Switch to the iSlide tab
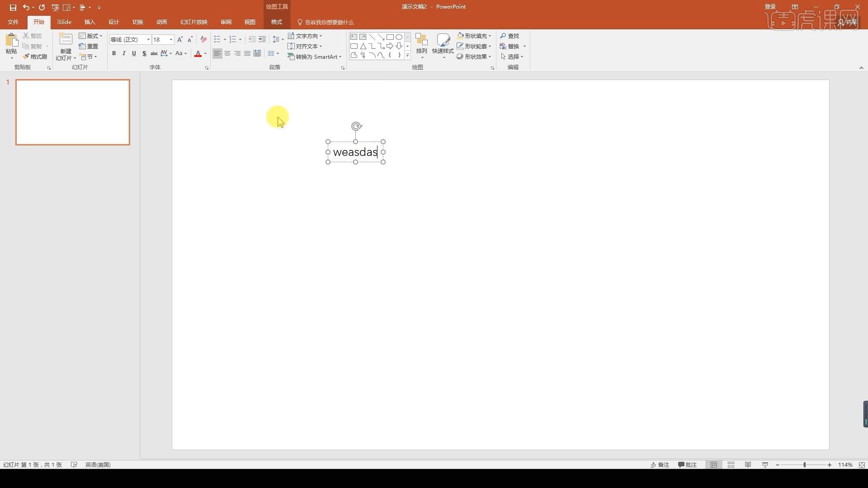Image resolution: width=868 pixels, height=488 pixels. pyautogui.click(x=64, y=22)
